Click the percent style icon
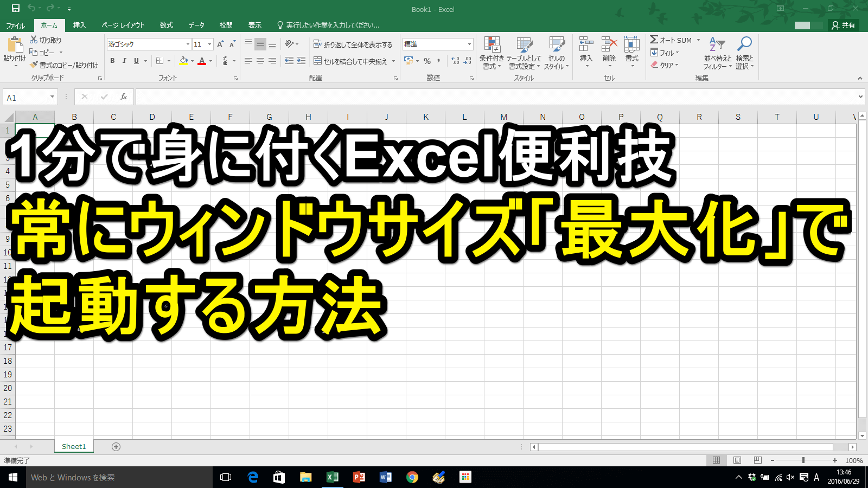 coord(427,61)
